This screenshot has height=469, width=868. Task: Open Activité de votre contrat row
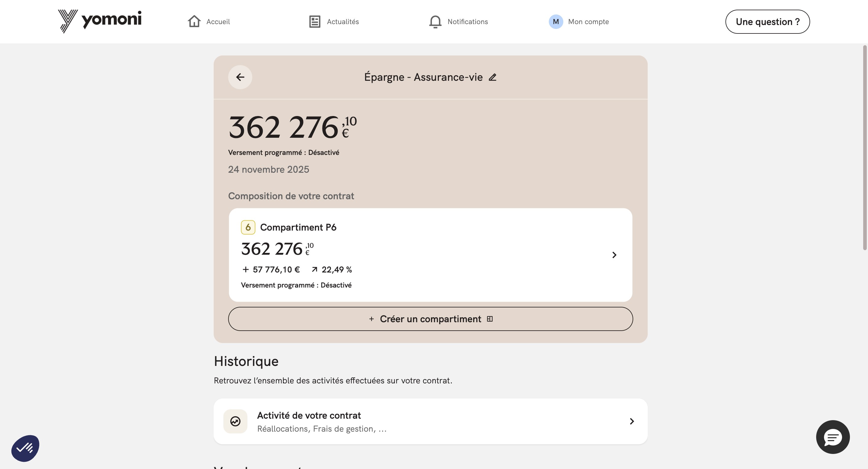click(431, 421)
